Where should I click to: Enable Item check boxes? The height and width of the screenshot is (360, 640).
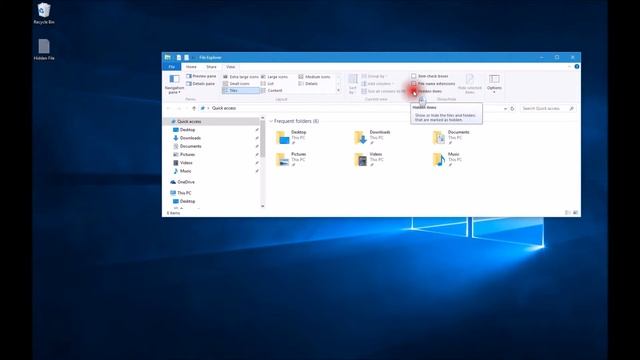tap(429, 76)
